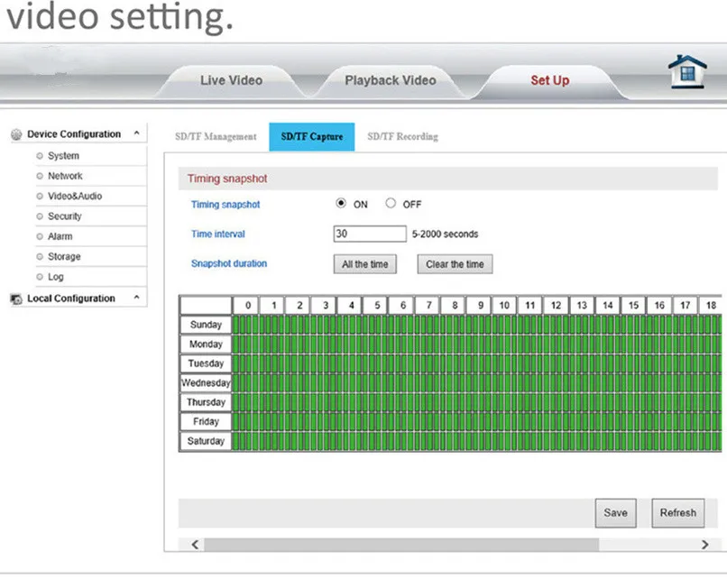The width and height of the screenshot is (727, 588).
Task: Click the Saturday row label
Action: pos(206,441)
